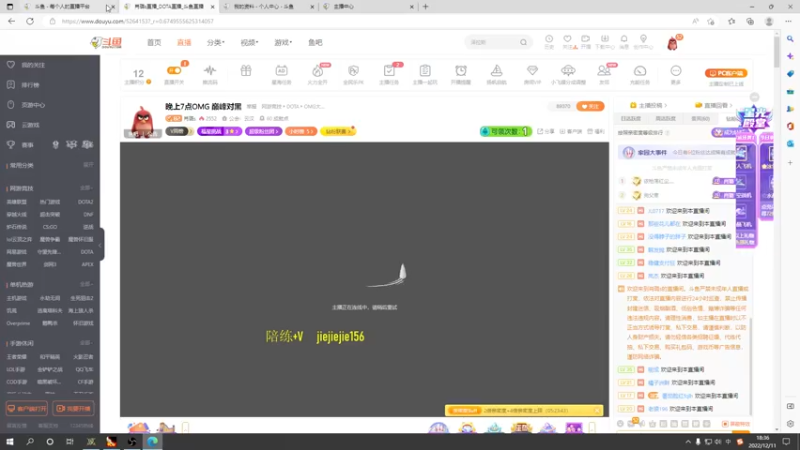800x450 pixels.
Task: Refresh the page with the browser reload icon
Action: click(30, 21)
